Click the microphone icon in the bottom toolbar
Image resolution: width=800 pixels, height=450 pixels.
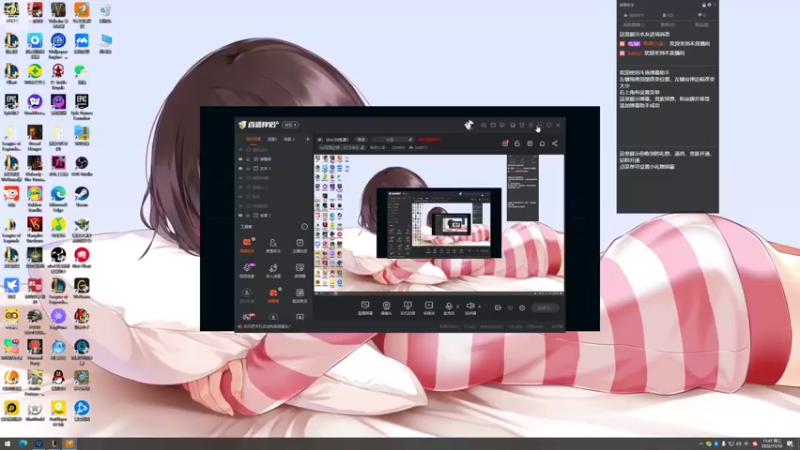click(x=448, y=306)
